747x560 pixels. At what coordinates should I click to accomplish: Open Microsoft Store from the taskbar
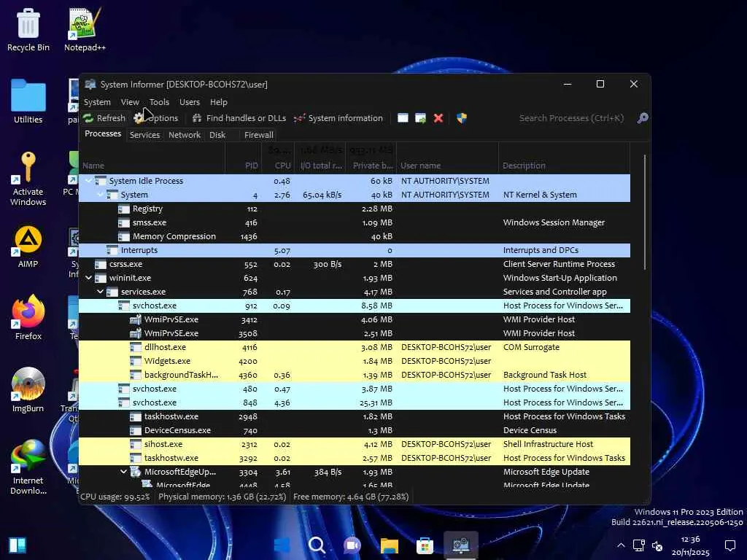click(425, 545)
